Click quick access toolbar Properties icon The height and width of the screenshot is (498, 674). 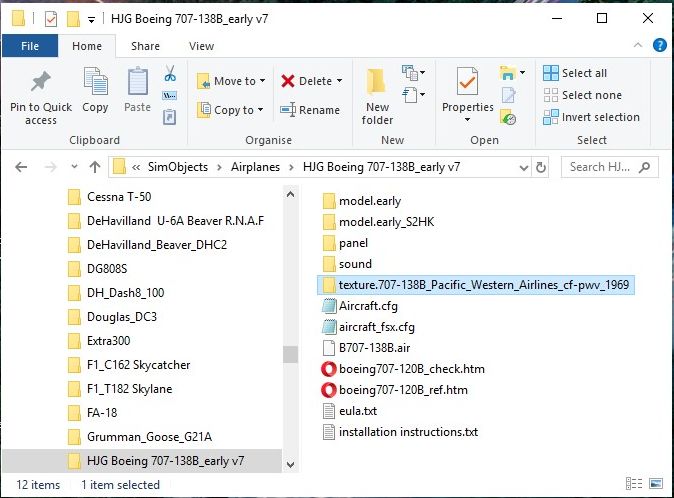coord(51,19)
